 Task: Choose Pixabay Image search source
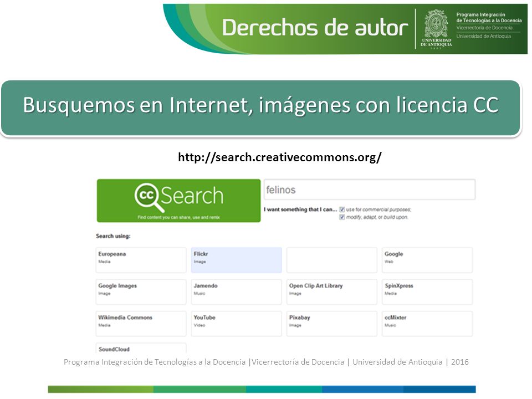(332, 324)
